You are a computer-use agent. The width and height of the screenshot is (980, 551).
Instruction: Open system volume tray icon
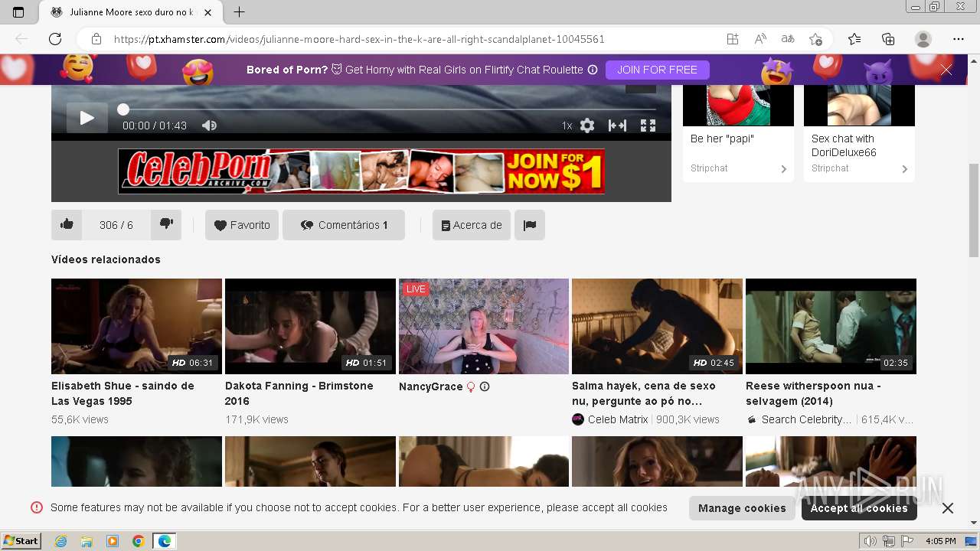[x=871, y=541]
